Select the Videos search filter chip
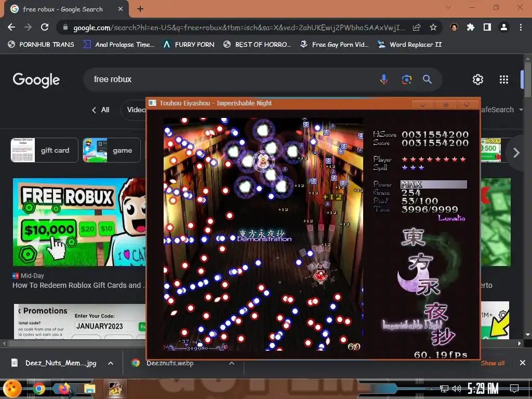This screenshot has width=532, height=399. tap(134, 110)
